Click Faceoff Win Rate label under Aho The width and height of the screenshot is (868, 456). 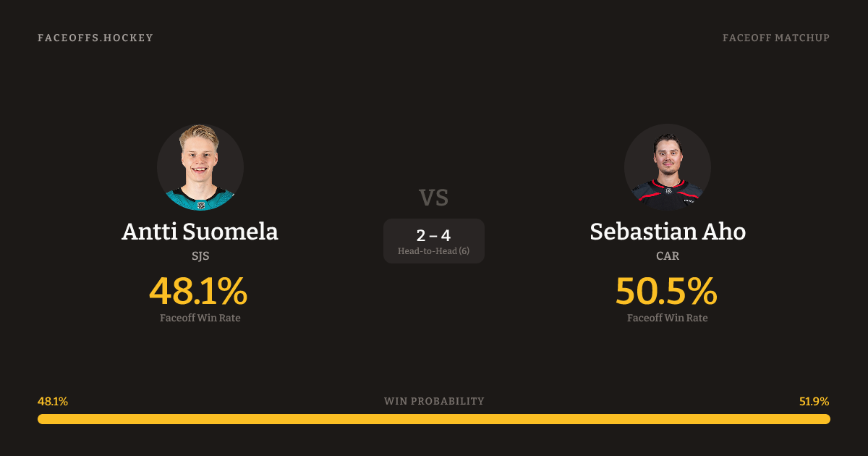pos(668,318)
